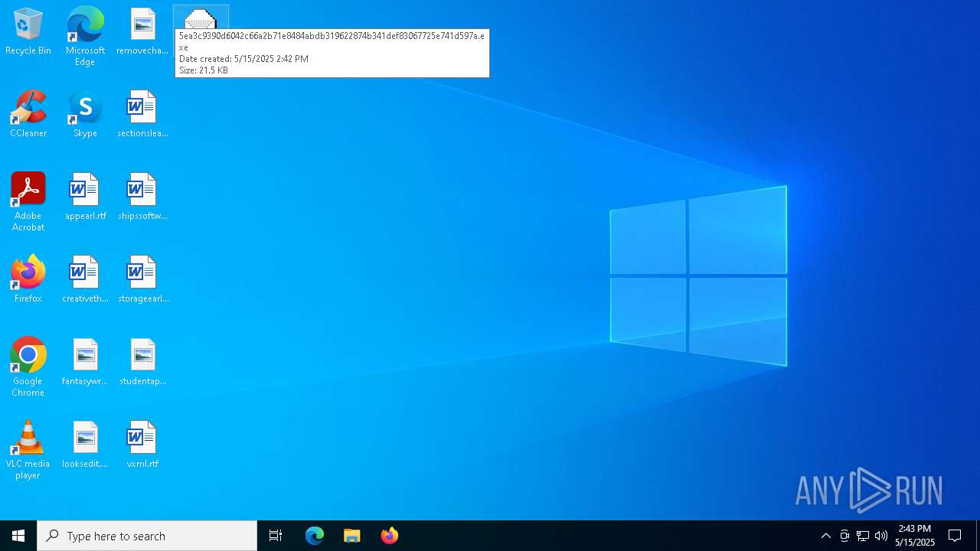Open network status tray icon
Viewport: 980px width, 551px height.
pyautogui.click(x=863, y=536)
